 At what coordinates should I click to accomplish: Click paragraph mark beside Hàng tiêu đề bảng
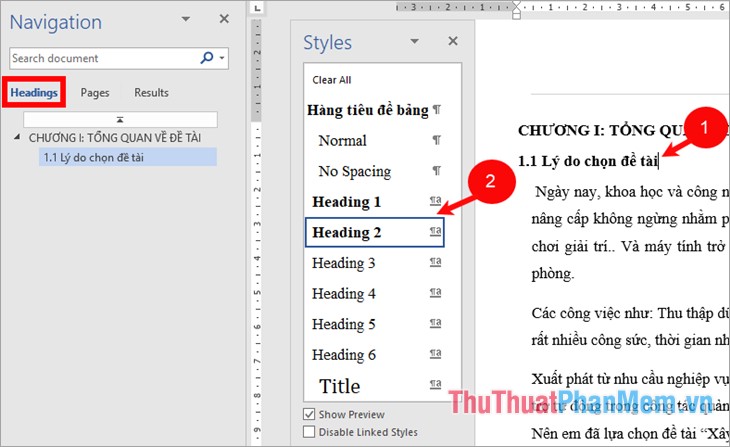coord(437,109)
